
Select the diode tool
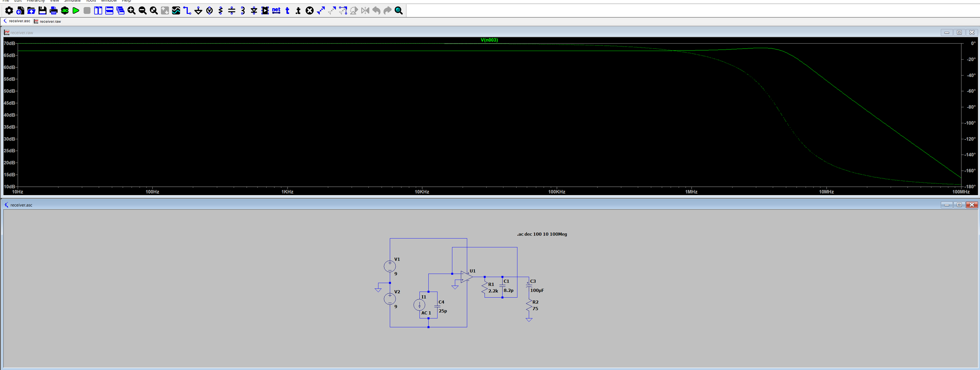(254, 11)
